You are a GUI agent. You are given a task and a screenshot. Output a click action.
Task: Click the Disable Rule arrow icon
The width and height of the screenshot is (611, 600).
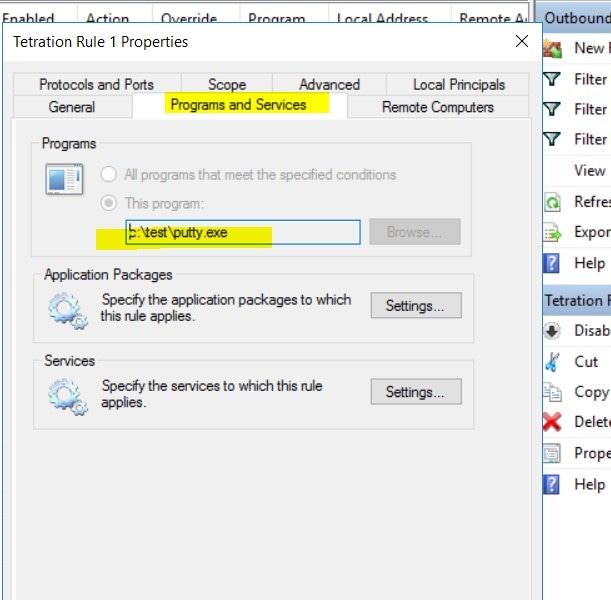click(552, 331)
